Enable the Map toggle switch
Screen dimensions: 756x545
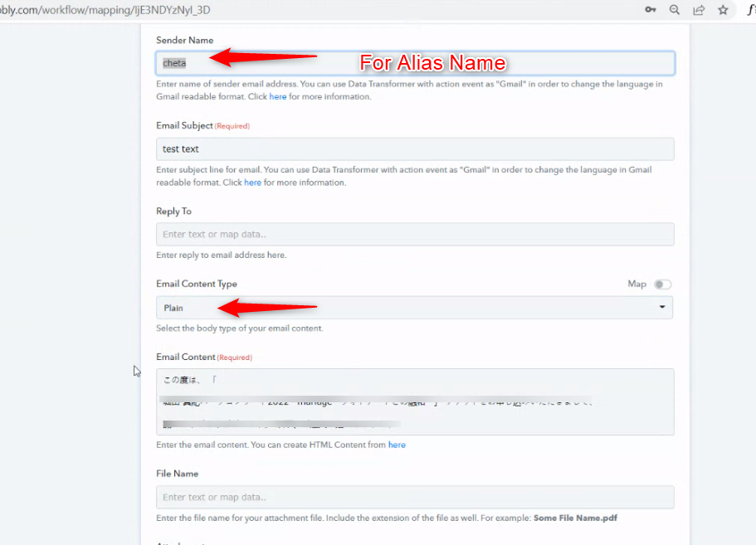661,285
